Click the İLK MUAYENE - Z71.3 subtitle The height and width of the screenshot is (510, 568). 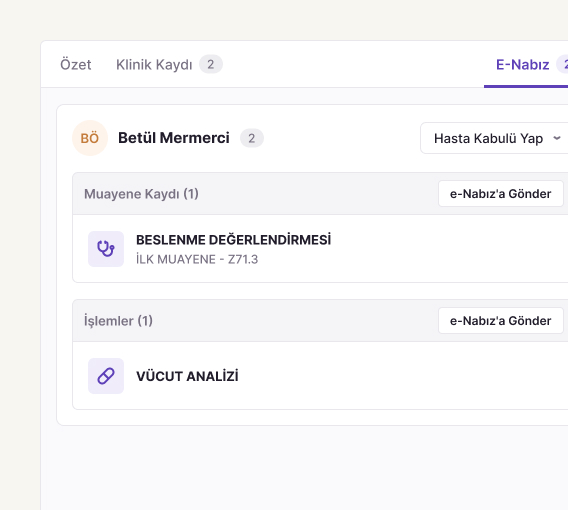[197, 259]
